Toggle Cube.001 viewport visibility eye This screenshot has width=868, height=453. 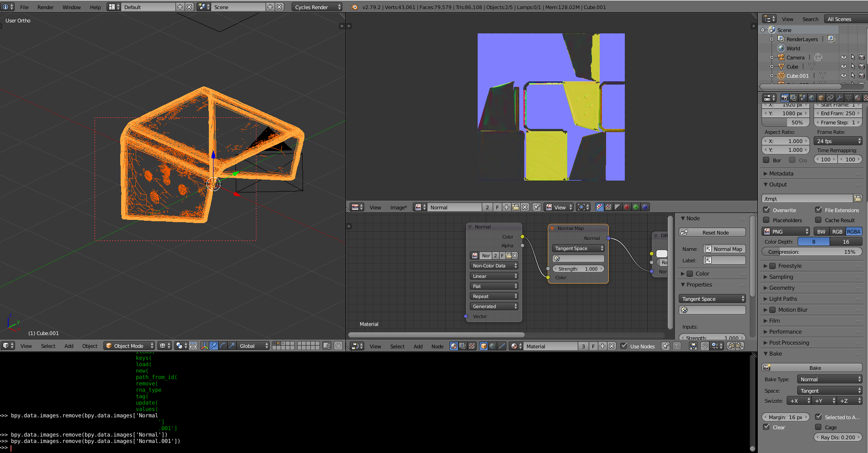point(844,75)
